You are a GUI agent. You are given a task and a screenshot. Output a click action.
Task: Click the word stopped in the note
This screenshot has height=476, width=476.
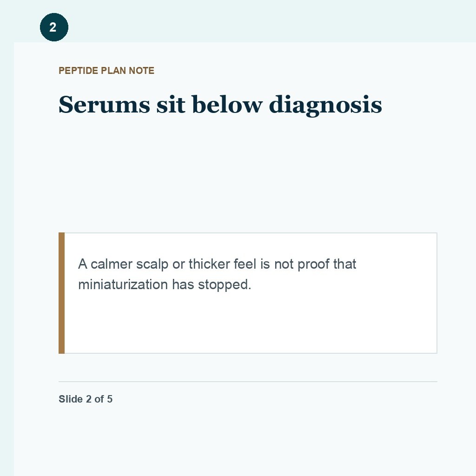[225, 285]
